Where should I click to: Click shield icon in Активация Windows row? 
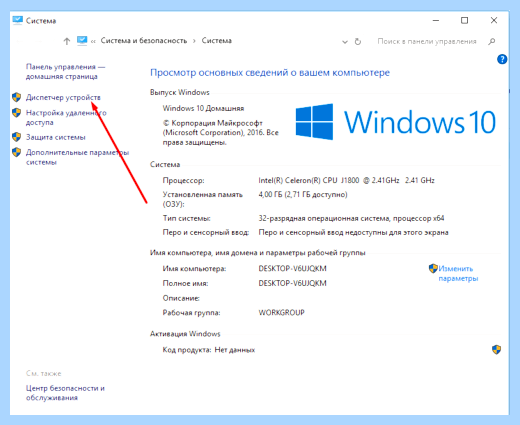496,350
